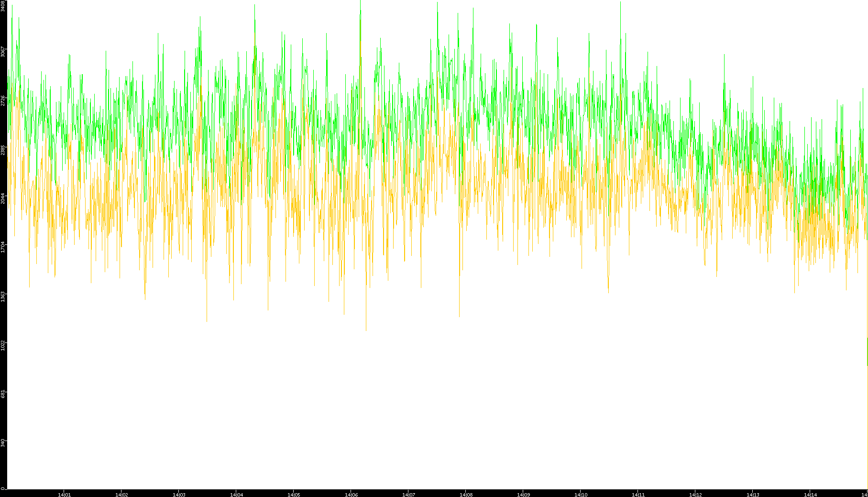
Task: Select the 14:02 time axis label
Action: 121,494
